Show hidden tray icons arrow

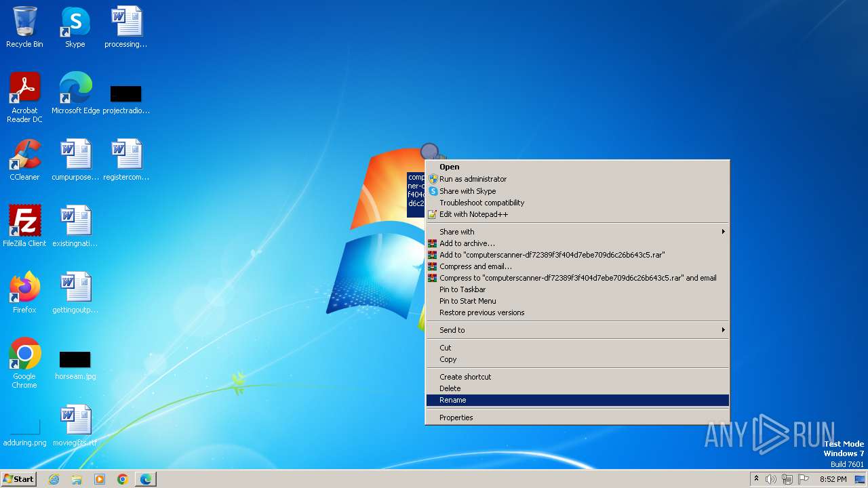pyautogui.click(x=756, y=479)
